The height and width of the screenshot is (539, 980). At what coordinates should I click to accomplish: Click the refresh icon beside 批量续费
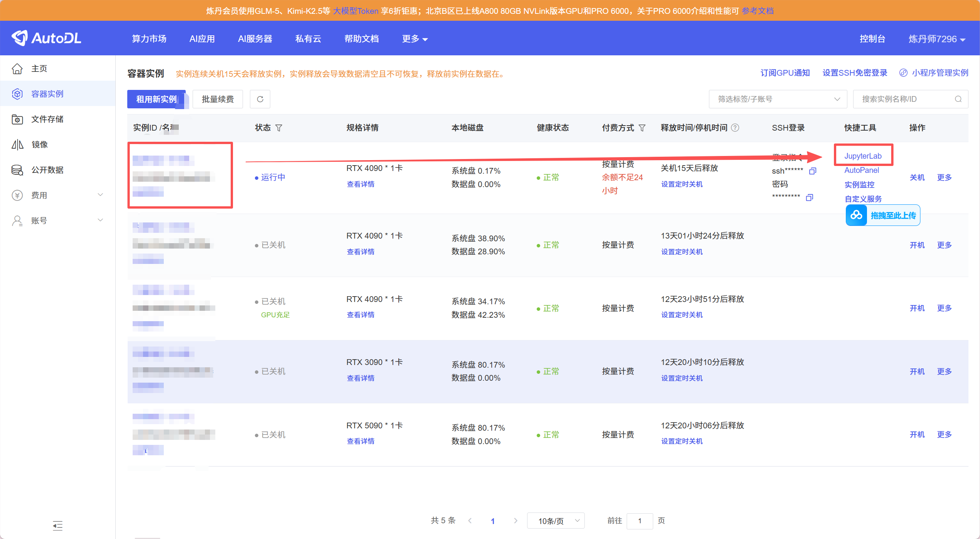pyautogui.click(x=260, y=99)
